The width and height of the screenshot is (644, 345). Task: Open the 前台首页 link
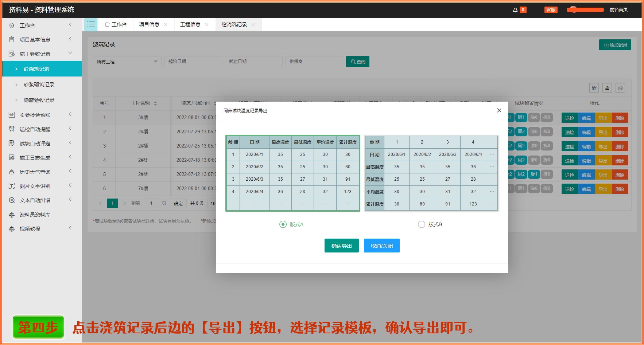pos(619,10)
